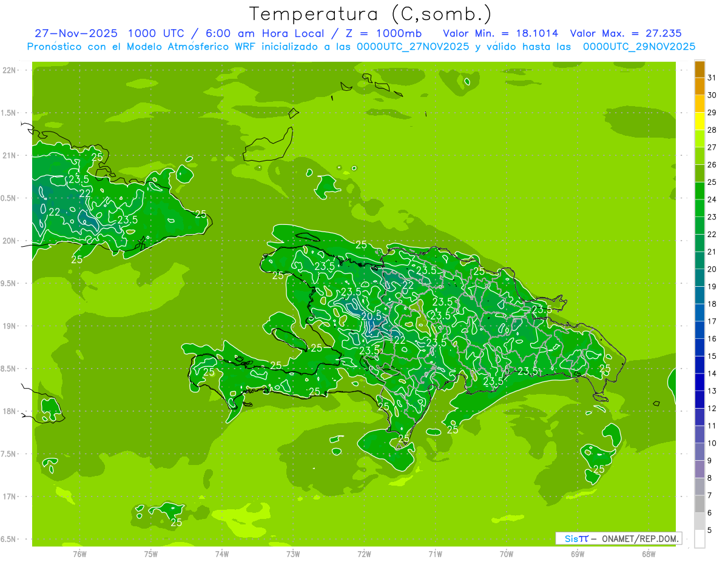Click the 76W longitude axis label
Viewport: 728px width, 562px height.
pyautogui.click(x=79, y=554)
